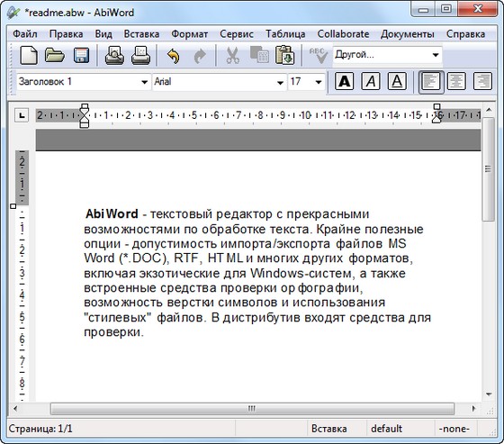Save document with floppy disk icon

click(x=81, y=55)
